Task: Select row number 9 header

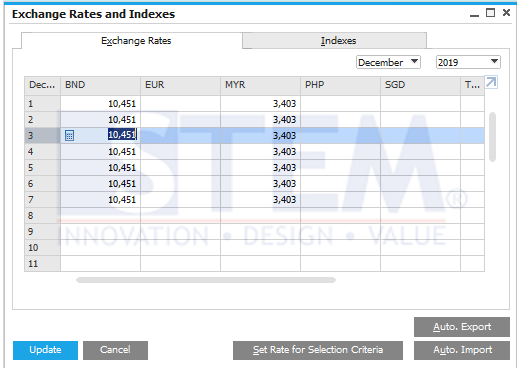Action: [x=42, y=232]
